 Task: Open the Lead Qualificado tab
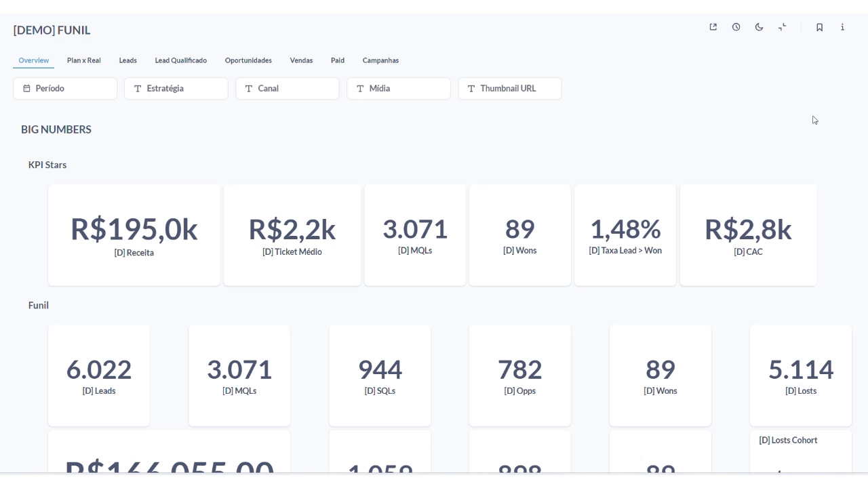[x=180, y=60]
